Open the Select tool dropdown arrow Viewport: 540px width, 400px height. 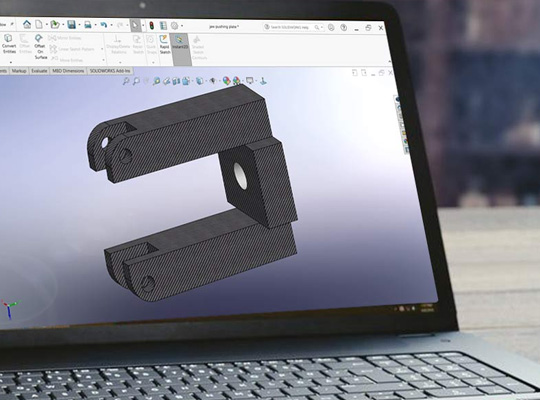(x=143, y=26)
